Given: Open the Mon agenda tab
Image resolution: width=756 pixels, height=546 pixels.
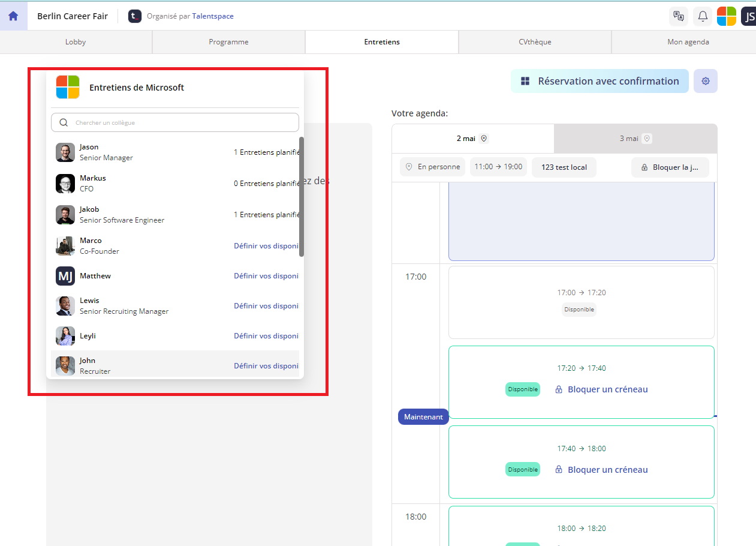Looking at the screenshot, I should tap(688, 42).
